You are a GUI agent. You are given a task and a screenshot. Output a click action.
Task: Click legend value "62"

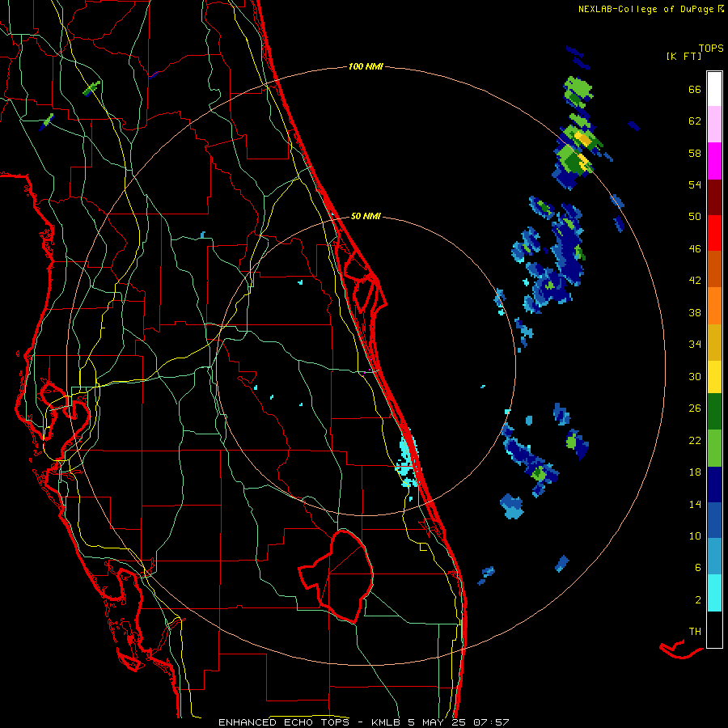click(x=695, y=121)
